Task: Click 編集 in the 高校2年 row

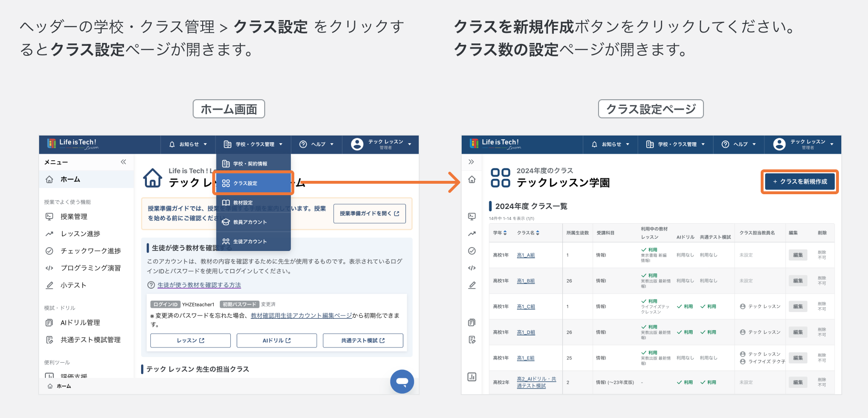Action: point(798,382)
